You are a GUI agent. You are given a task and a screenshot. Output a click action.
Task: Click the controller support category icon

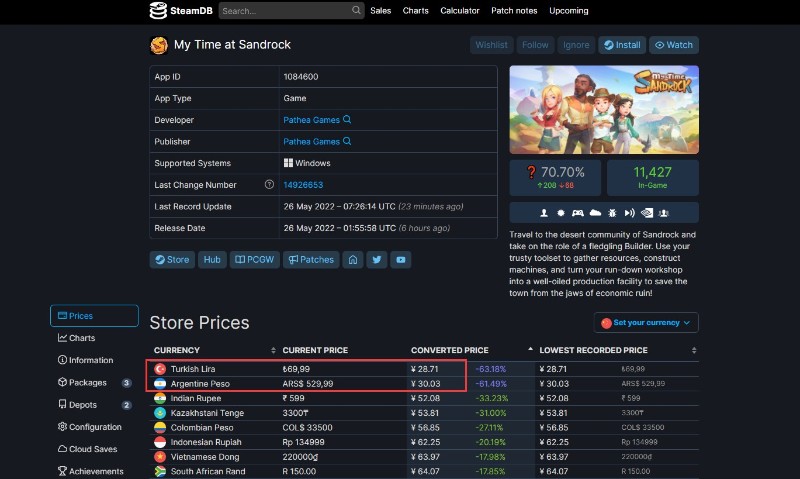click(578, 213)
